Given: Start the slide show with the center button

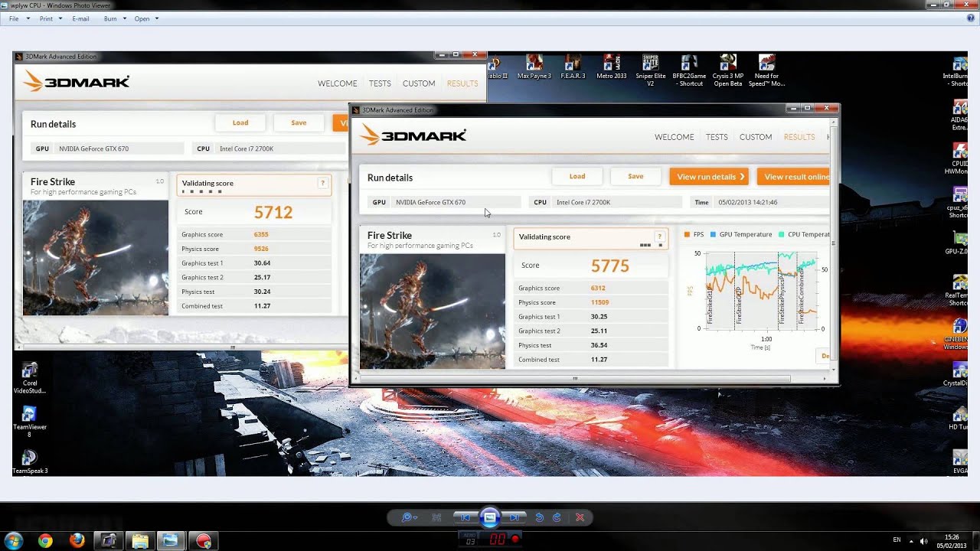Looking at the screenshot, I should click(490, 517).
